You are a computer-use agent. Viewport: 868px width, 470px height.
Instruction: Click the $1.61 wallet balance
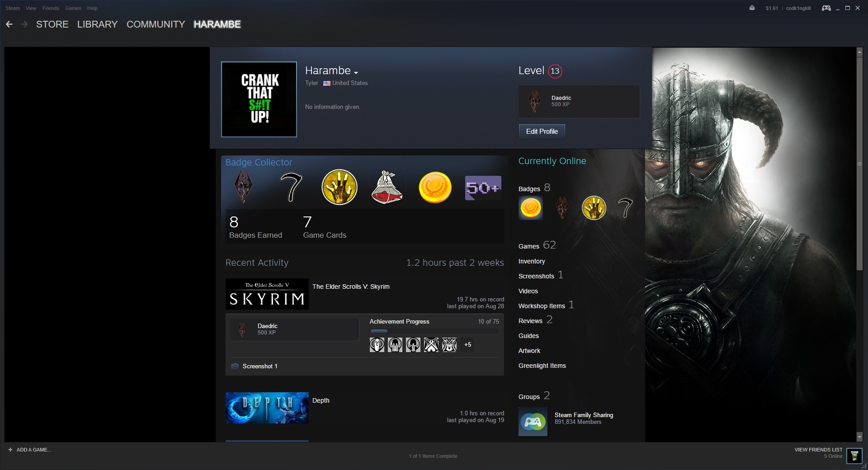tap(772, 8)
